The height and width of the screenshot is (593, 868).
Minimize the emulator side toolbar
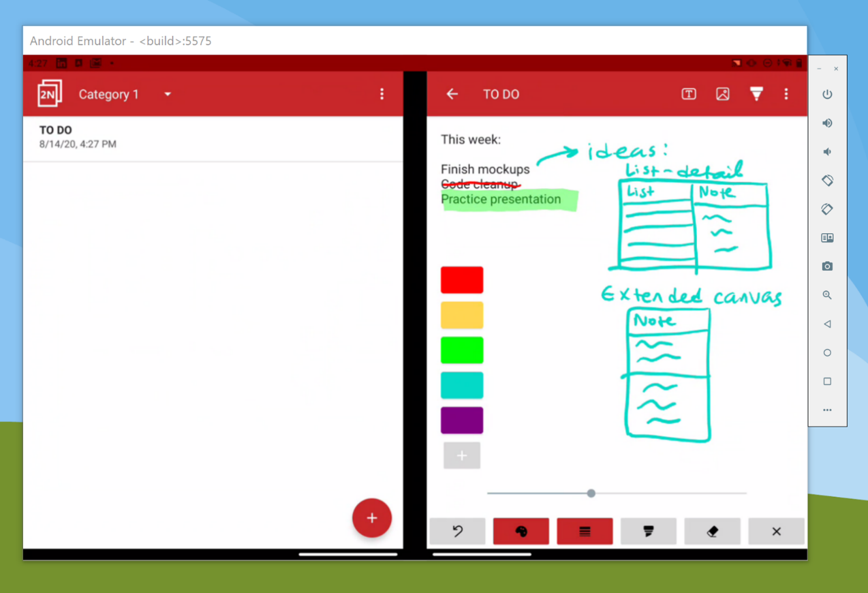(x=819, y=69)
